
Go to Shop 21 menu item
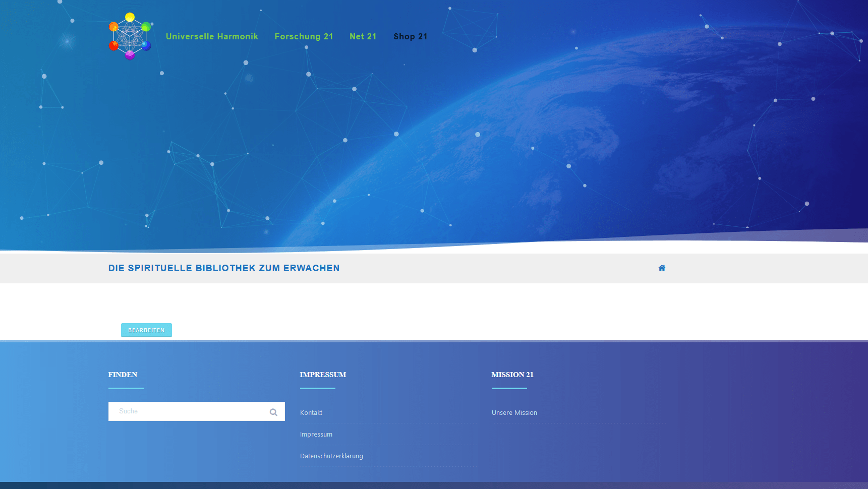coord(411,36)
